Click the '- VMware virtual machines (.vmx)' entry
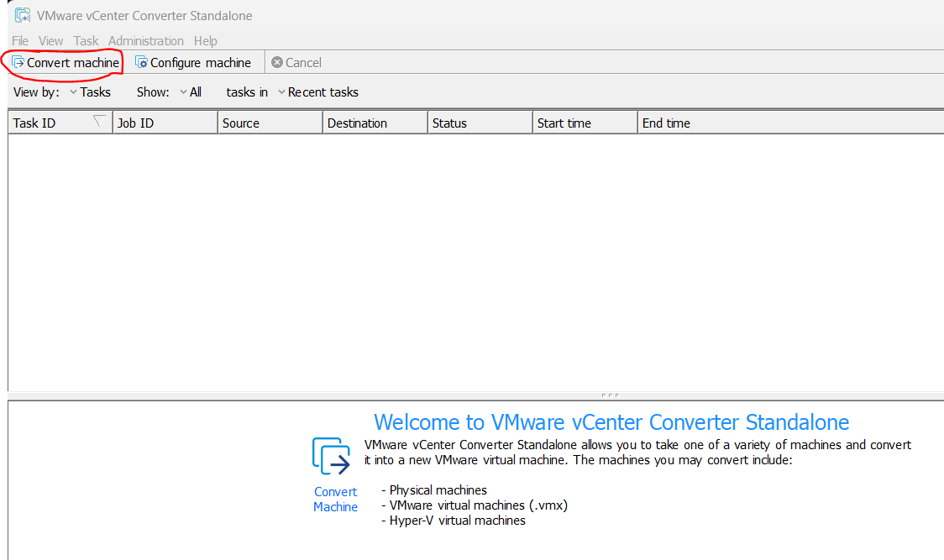The height and width of the screenshot is (560, 944). pos(475,505)
